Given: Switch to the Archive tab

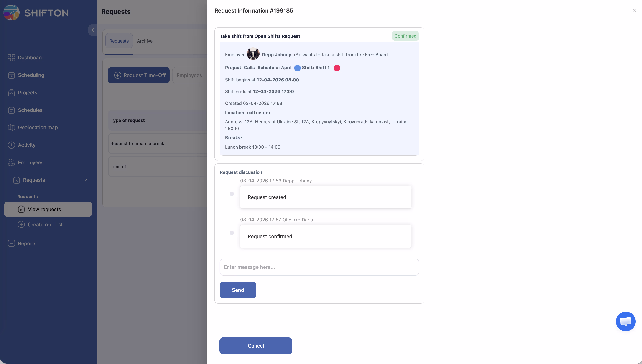Looking at the screenshot, I should (145, 41).
